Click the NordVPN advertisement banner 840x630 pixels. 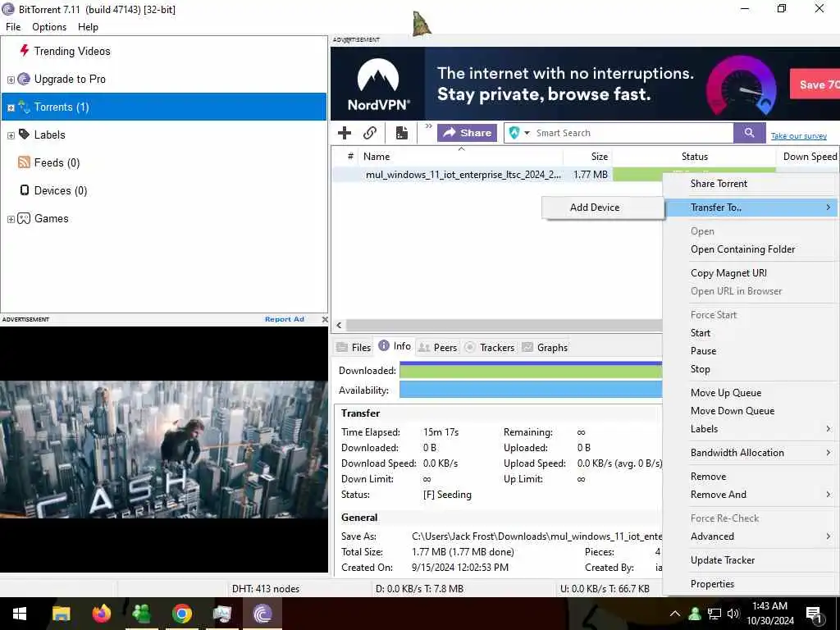pyautogui.click(x=585, y=84)
